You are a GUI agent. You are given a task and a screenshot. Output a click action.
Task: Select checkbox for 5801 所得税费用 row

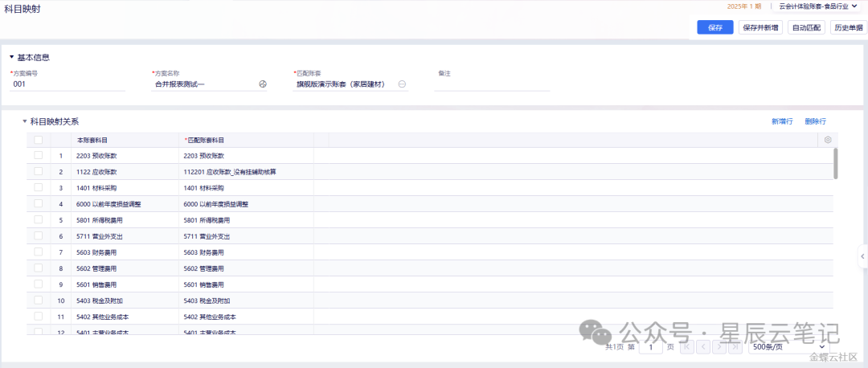click(39, 220)
